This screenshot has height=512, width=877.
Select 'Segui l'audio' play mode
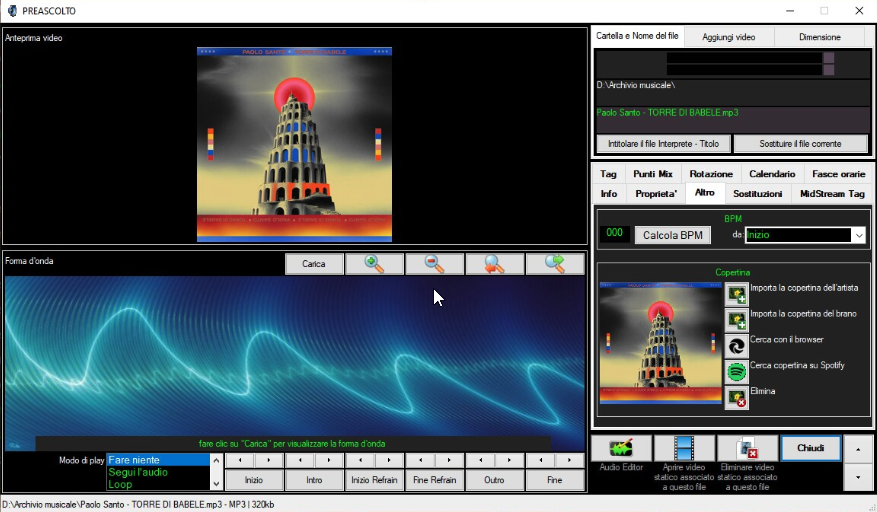click(x=158, y=472)
